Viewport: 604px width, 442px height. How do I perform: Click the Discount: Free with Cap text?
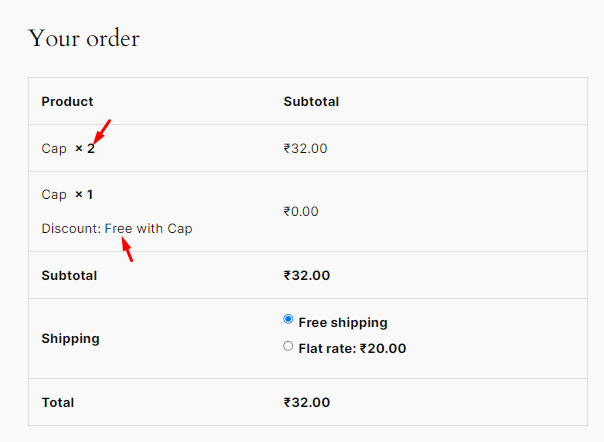click(117, 229)
